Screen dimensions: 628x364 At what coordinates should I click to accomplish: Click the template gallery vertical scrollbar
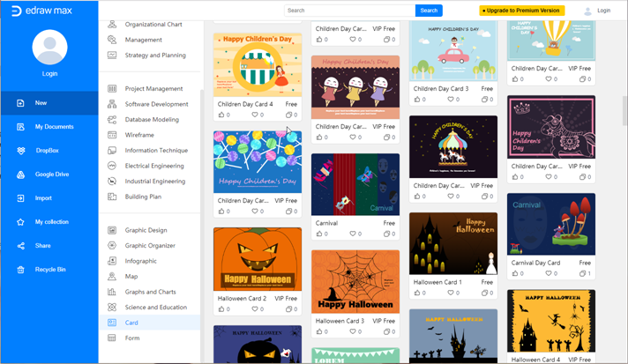[x=624, y=111]
